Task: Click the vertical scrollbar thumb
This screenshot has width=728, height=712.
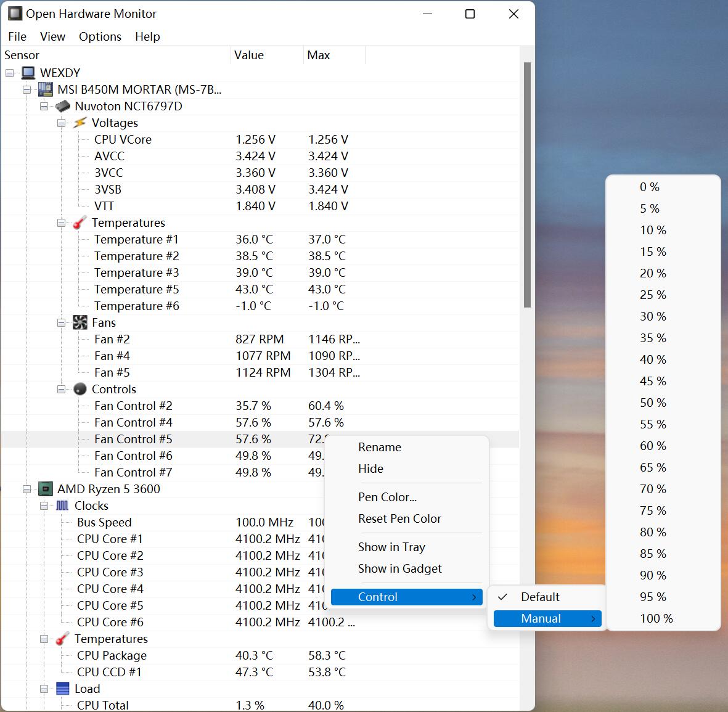Action: click(x=527, y=185)
